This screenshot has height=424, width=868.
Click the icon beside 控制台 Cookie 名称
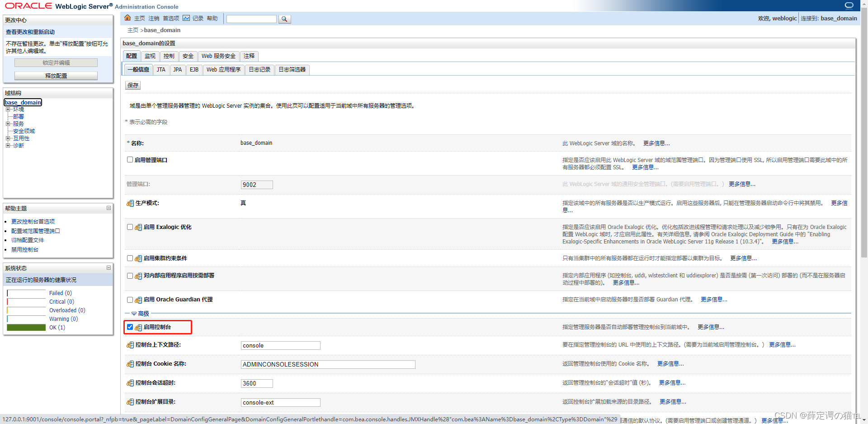pos(130,364)
